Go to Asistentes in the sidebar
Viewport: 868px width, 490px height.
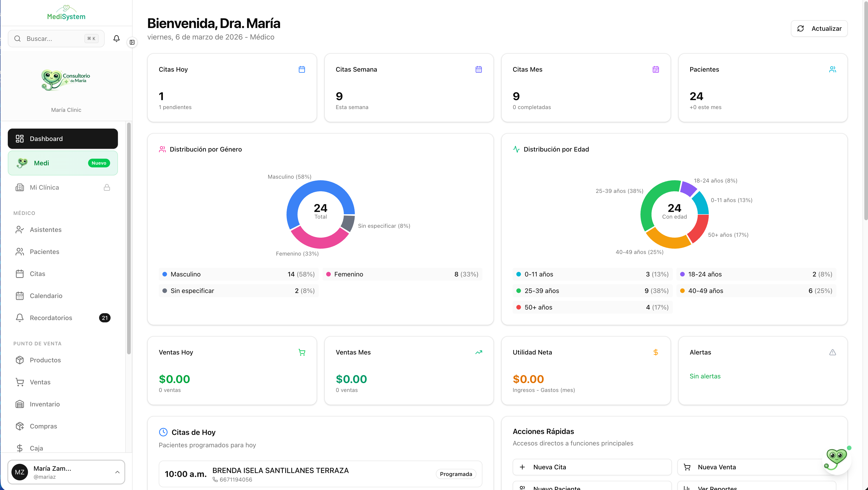(x=63, y=230)
